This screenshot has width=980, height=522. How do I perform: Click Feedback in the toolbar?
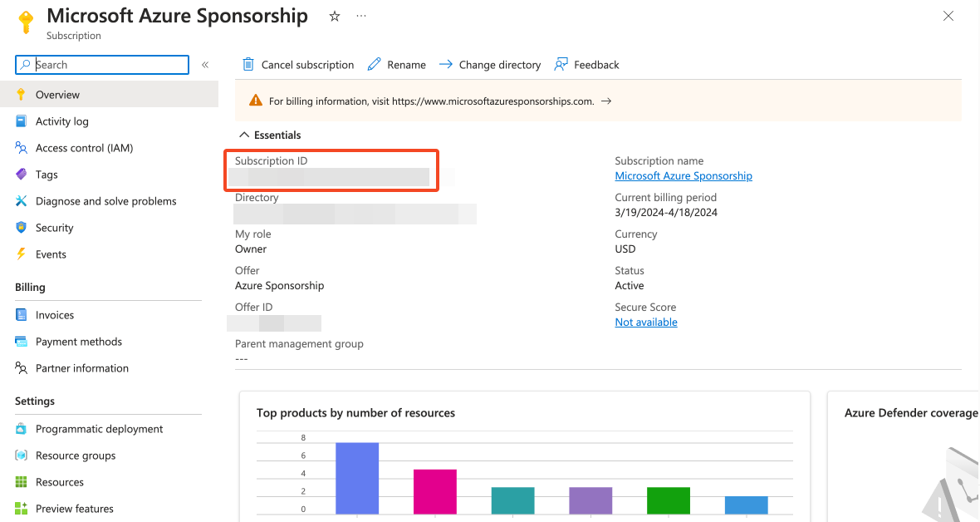click(x=596, y=65)
